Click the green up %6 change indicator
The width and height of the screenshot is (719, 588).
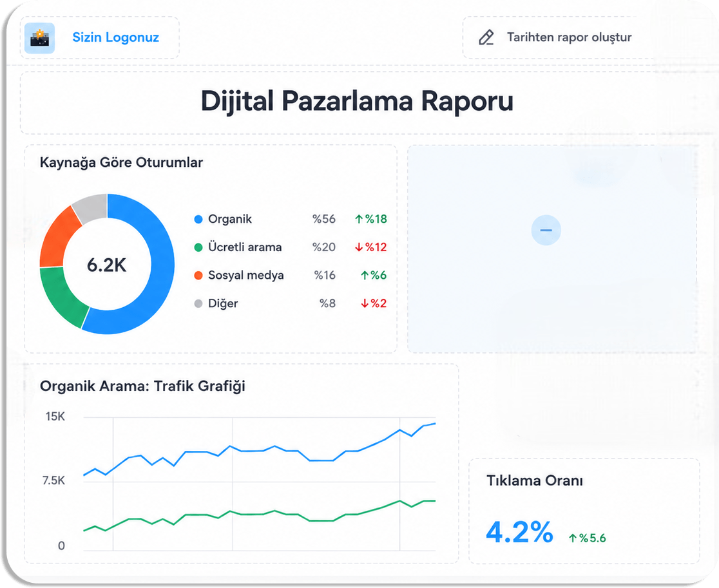(373, 276)
